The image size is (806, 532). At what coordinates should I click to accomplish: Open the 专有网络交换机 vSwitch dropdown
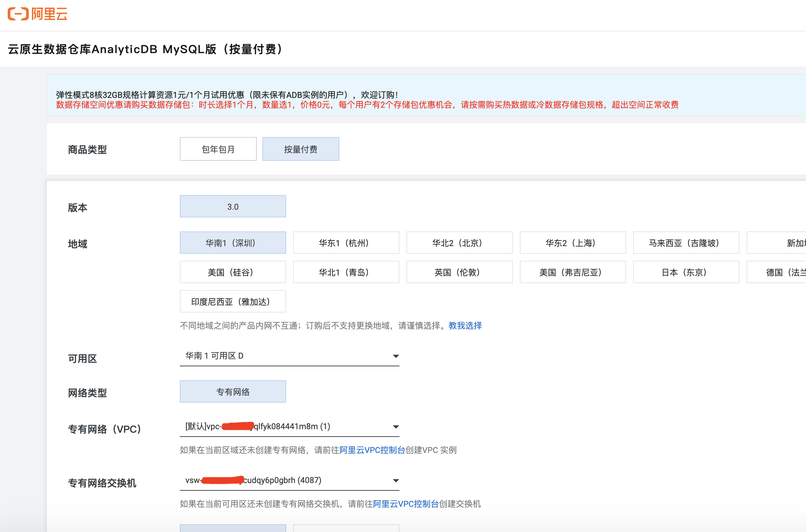(395, 480)
